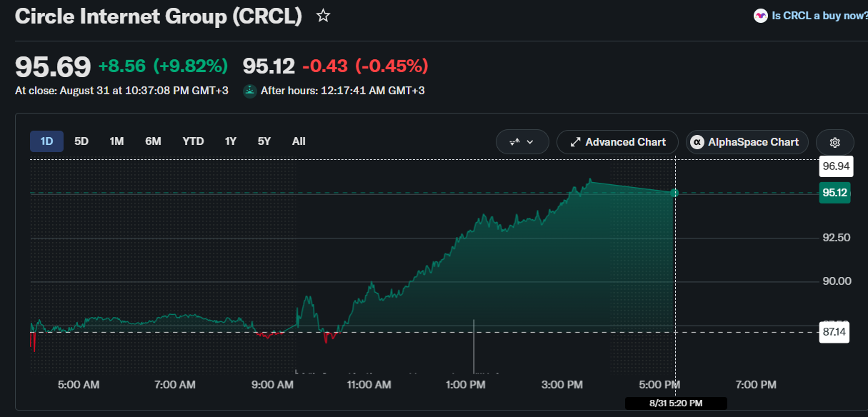Click the 7:00 PM time axis label
Viewport: 868px width, 417px height.
click(756, 385)
